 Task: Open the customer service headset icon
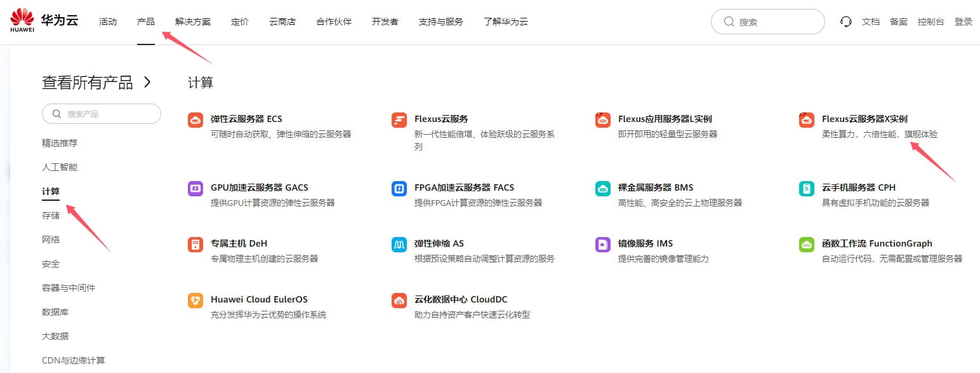846,21
